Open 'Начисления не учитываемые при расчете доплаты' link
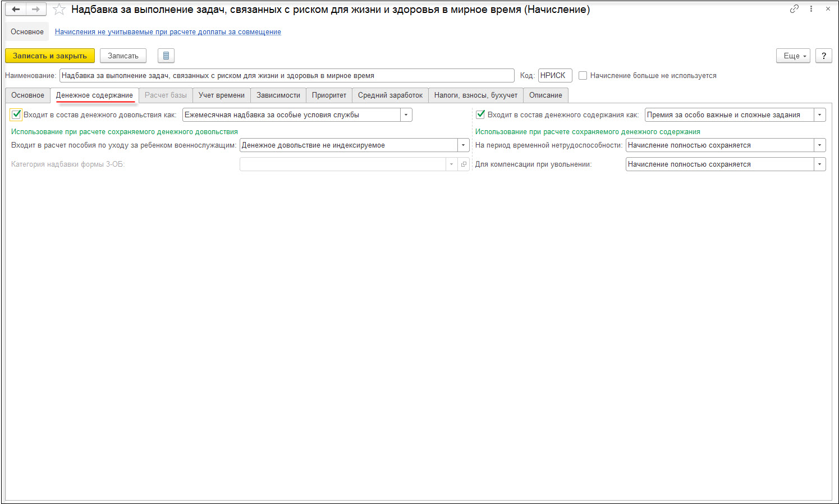Viewport: 839px width, 504px height. [168, 32]
